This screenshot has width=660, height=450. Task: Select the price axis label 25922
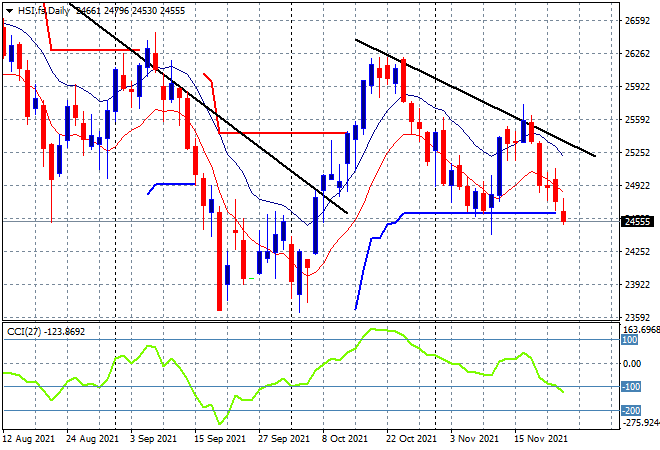[637, 87]
